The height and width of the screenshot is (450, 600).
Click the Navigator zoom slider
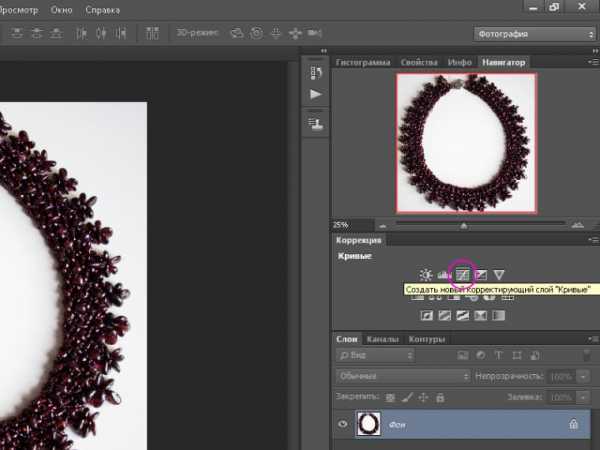tap(463, 224)
